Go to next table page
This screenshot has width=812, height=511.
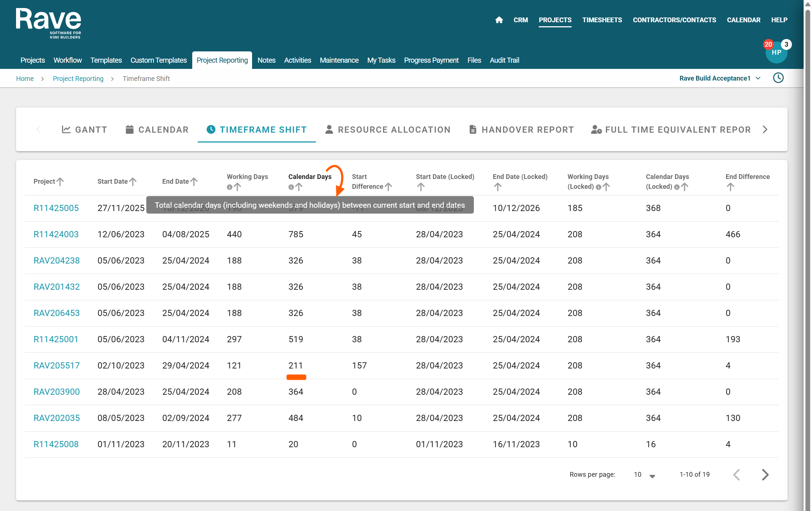tap(765, 475)
